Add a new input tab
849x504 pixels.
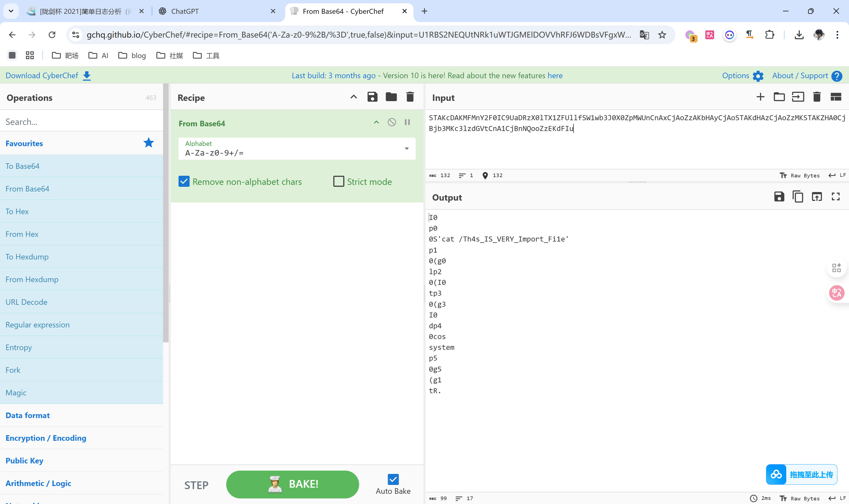point(760,97)
